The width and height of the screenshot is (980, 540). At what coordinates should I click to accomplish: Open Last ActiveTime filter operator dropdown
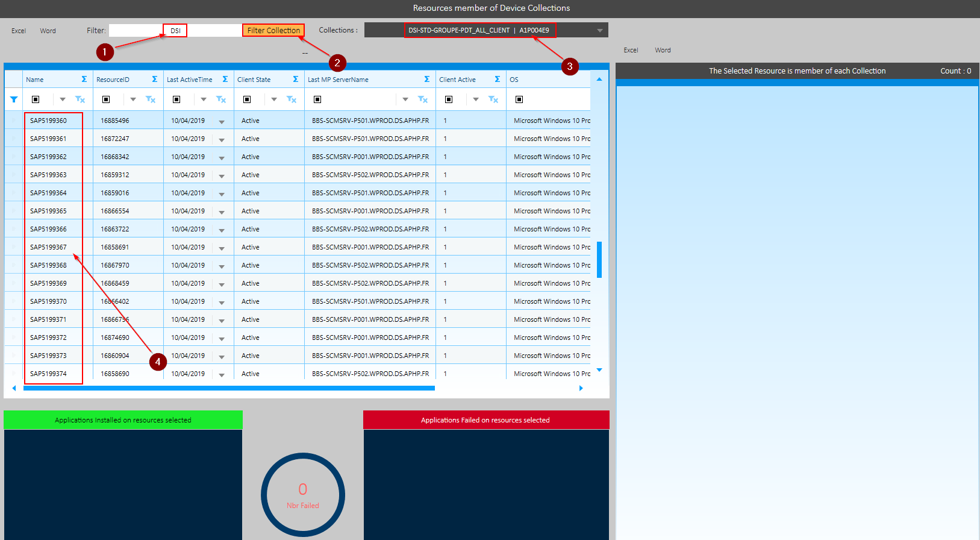[204, 99]
